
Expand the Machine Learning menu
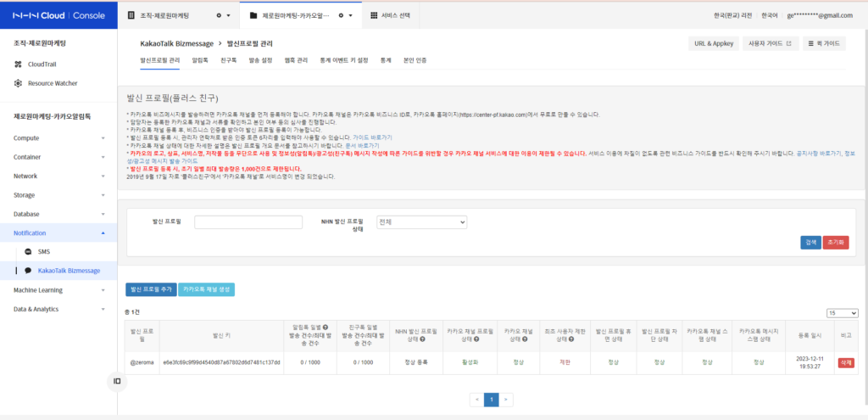pos(58,290)
